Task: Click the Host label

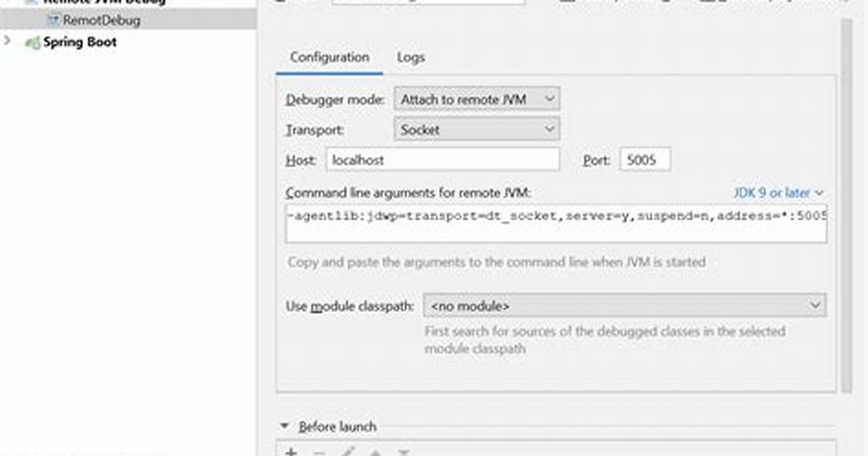Action: coord(300,160)
